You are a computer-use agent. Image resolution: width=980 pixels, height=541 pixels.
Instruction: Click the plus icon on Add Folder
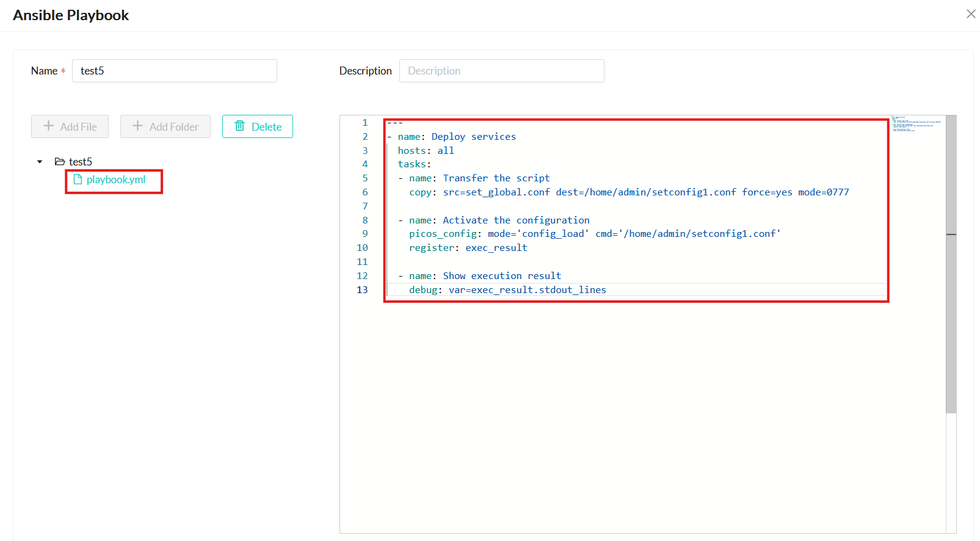[138, 126]
